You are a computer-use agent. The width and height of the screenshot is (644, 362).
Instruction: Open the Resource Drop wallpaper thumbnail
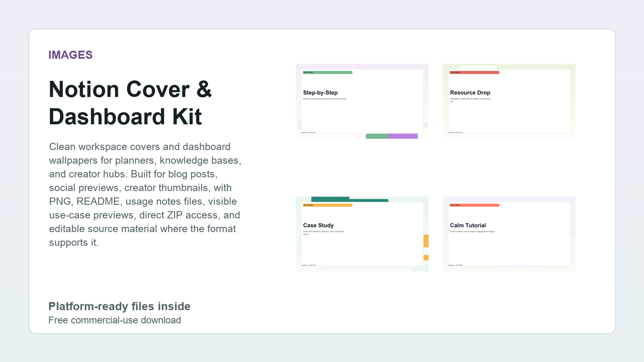click(509, 101)
